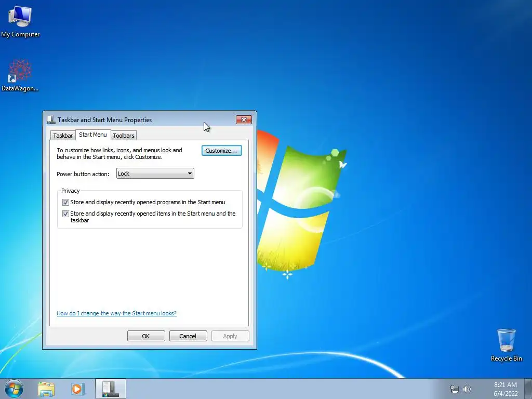The height and width of the screenshot is (399, 532).
Task: Click the Customize... button
Action: pos(221,150)
